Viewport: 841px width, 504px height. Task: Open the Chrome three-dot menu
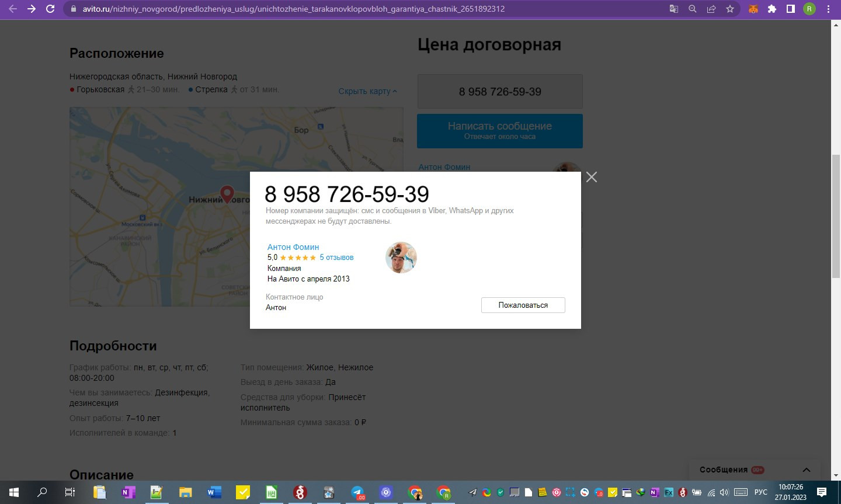point(828,9)
